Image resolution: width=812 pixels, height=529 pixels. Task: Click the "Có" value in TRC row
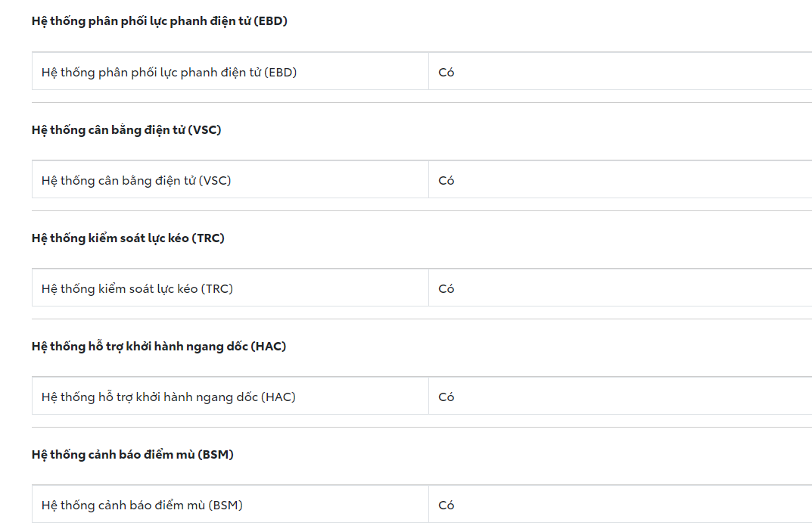tap(446, 289)
